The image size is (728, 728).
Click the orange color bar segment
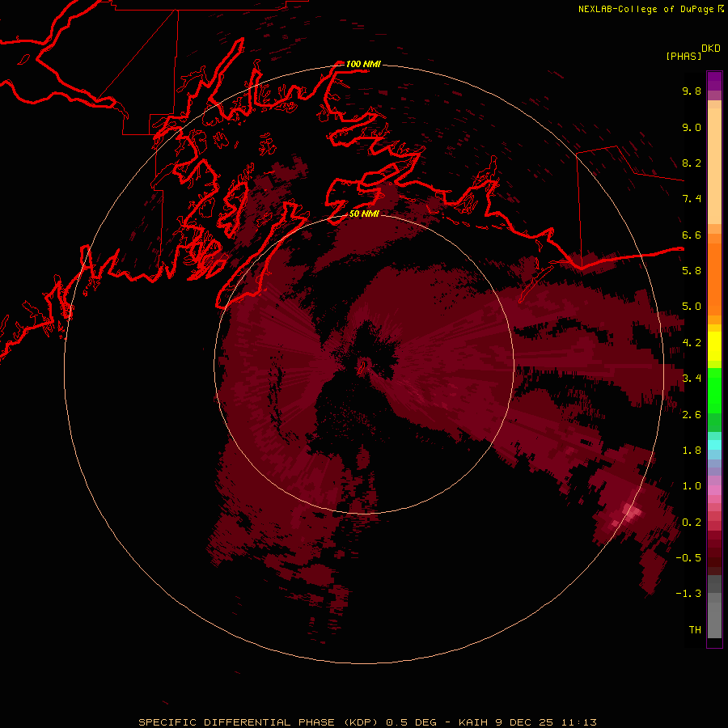[714, 279]
